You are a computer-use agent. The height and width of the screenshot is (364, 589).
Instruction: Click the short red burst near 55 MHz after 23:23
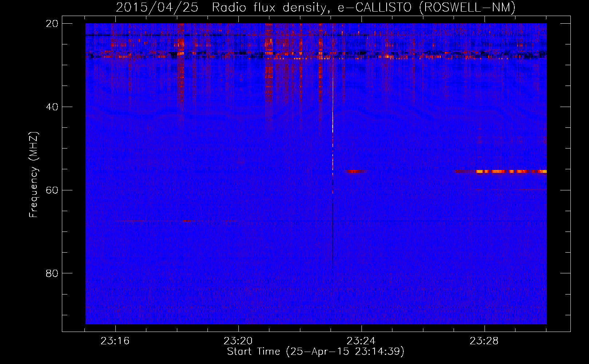point(356,171)
